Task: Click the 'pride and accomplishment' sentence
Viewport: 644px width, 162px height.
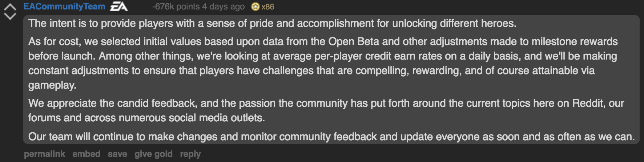Action: point(272,24)
